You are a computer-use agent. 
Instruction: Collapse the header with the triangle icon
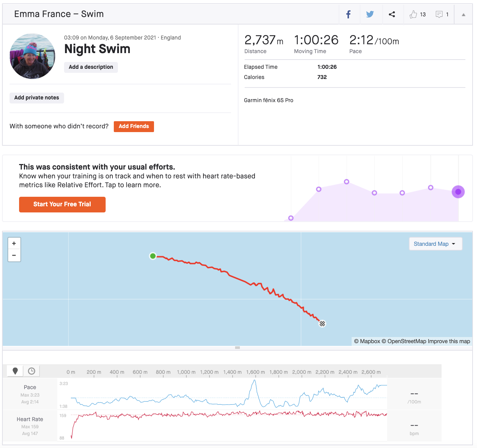tap(463, 14)
